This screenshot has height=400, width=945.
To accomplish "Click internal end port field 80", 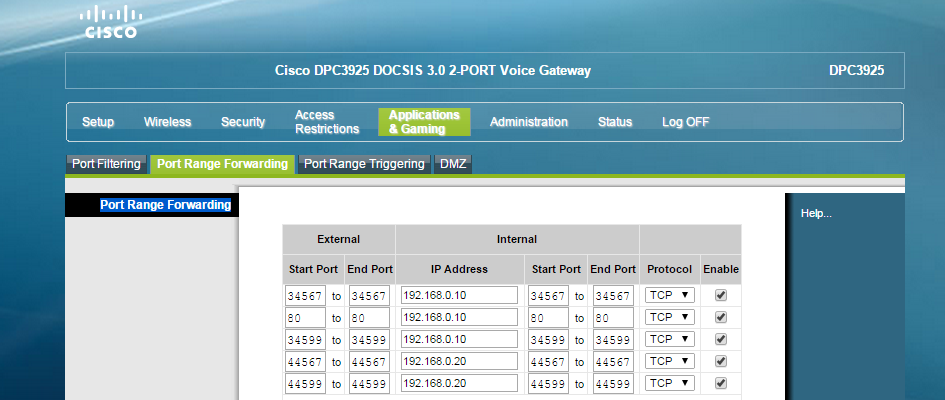I will tap(613, 317).
